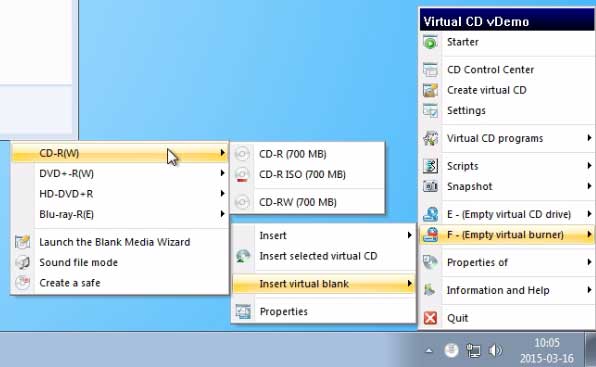Select Create a safe entry
Viewport: 596px width, 367px height.
click(120, 283)
